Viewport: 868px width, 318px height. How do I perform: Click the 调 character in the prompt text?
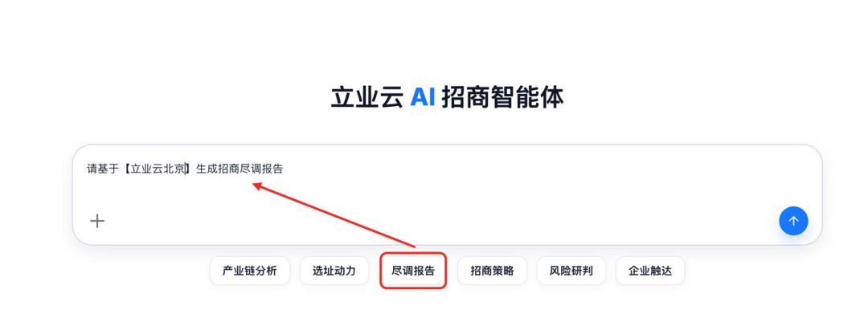[256, 169]
